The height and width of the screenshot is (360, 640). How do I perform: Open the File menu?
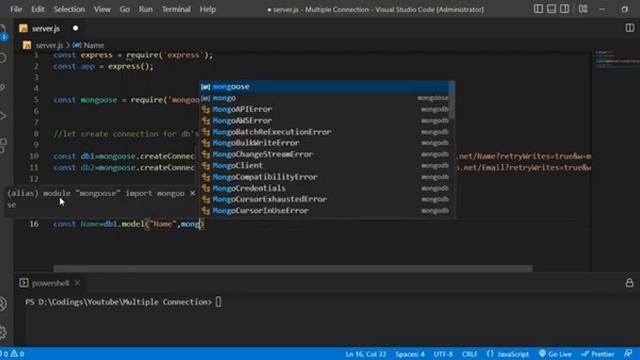click(16, 9)
